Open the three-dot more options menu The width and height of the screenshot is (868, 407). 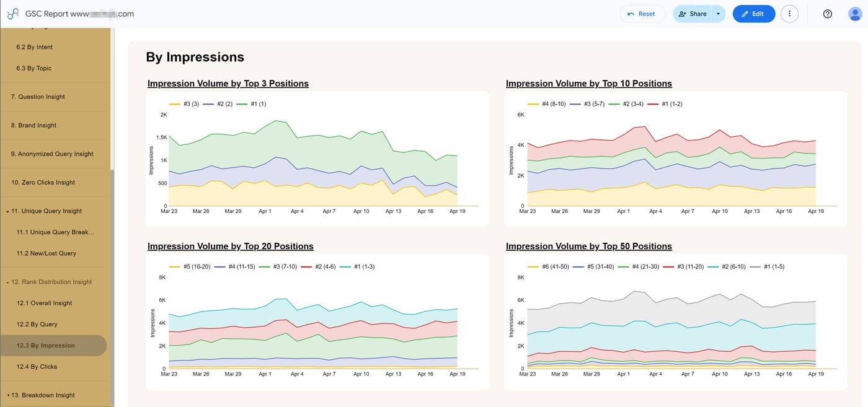789,14
